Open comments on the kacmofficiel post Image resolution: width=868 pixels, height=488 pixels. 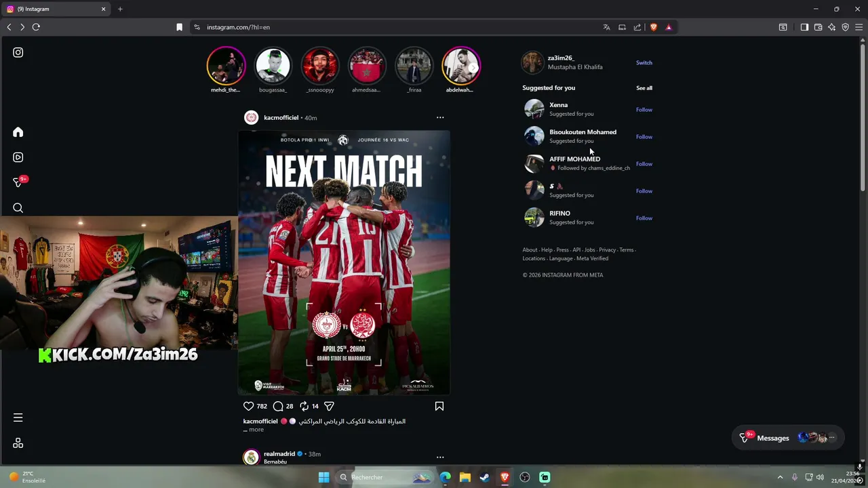click(278, 406)
